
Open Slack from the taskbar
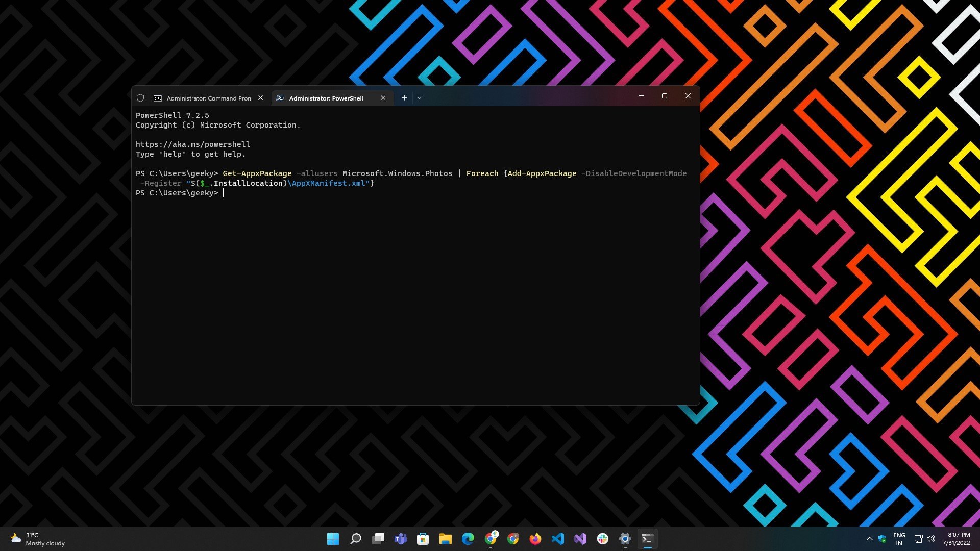tap(603, 539)
